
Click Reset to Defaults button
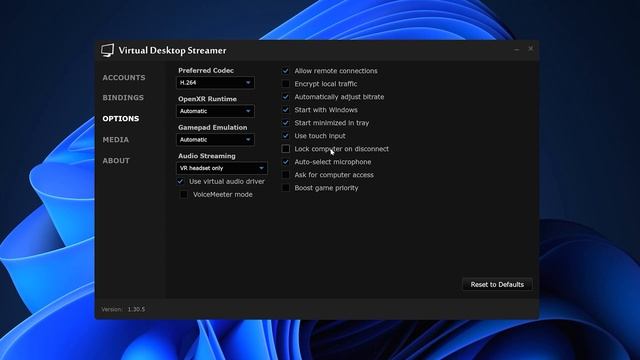pos(497,284)
